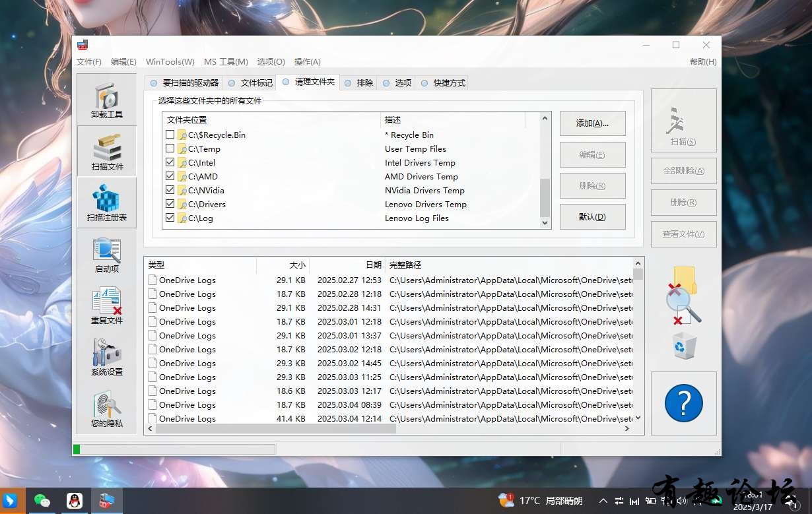
Task: Open the 启动项 startup manager
Action: (x=106, y=255)
